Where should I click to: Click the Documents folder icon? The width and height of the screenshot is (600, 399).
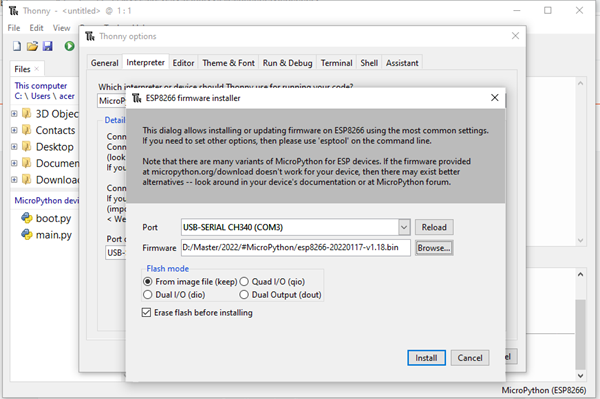coord(26,163)
